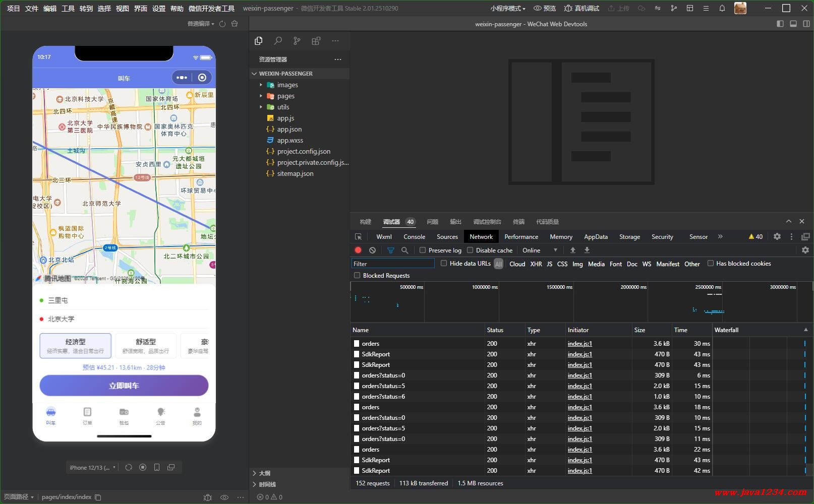Click the compile refresh icon beside 普通编译
The image size is (814, 504).
click(222, 24)
